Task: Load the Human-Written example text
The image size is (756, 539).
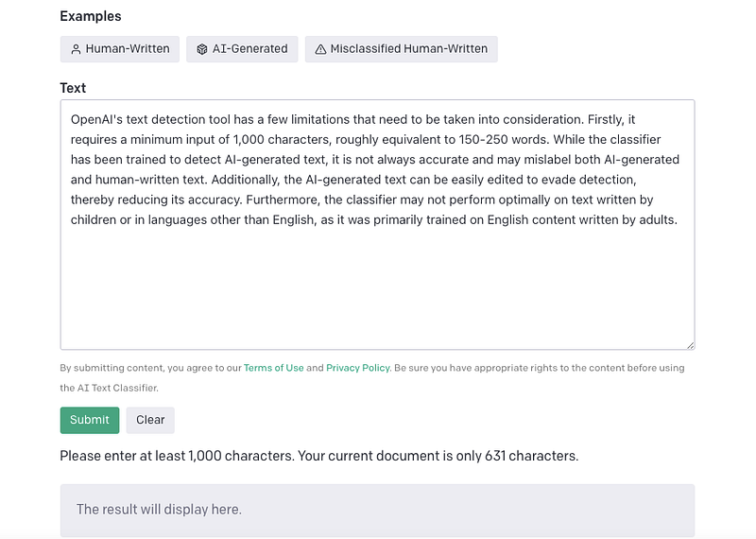Action: pyautogui.click(x=119, y=49)
